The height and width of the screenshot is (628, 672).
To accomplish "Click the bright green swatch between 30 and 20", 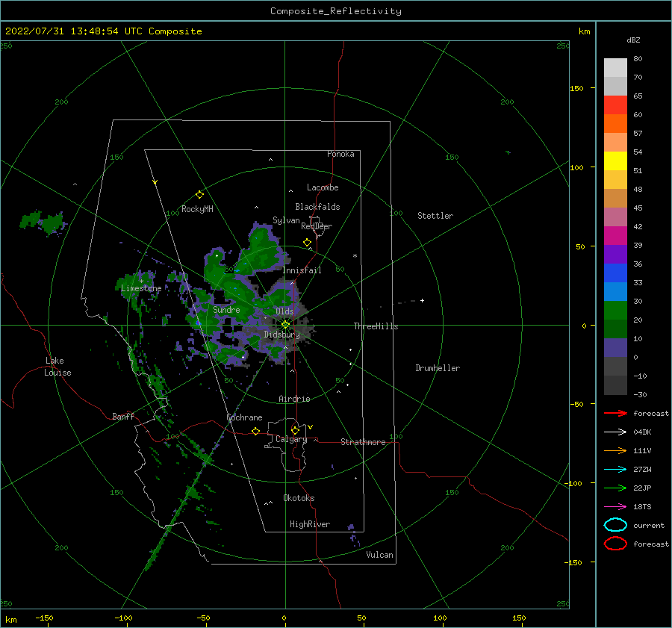I will (x=615, y=311).
